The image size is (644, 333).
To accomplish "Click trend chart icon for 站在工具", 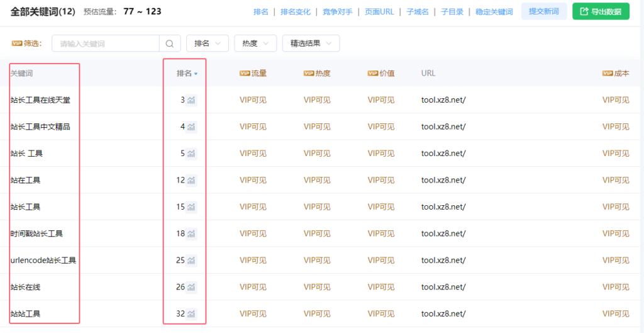I will pos(191,180).
